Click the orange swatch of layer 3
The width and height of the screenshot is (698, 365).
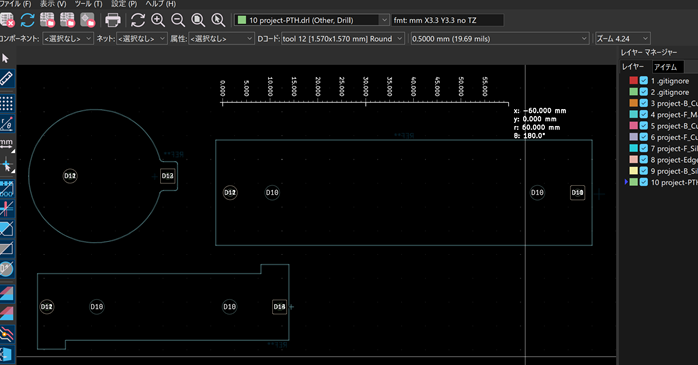633,103
